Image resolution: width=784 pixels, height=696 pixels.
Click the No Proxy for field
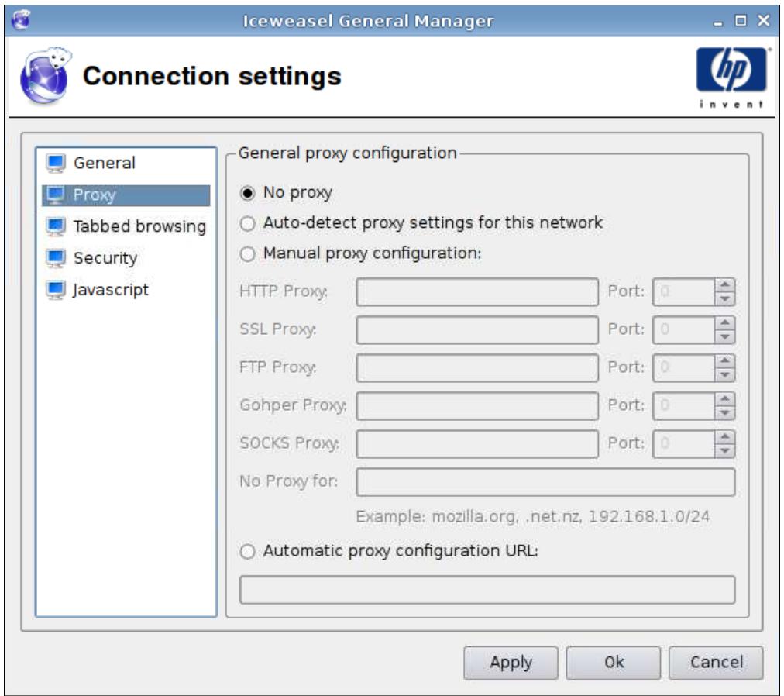point(545,482)
